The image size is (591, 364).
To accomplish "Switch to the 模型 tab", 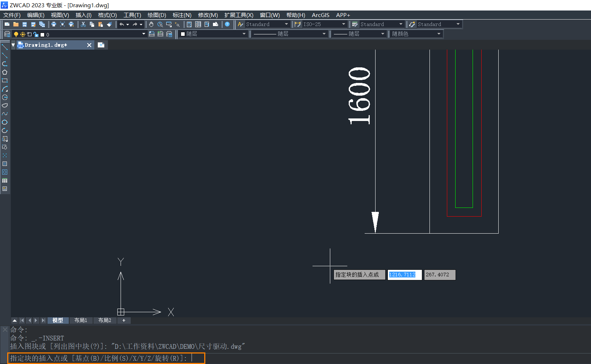I will click(x=58, y=321).
